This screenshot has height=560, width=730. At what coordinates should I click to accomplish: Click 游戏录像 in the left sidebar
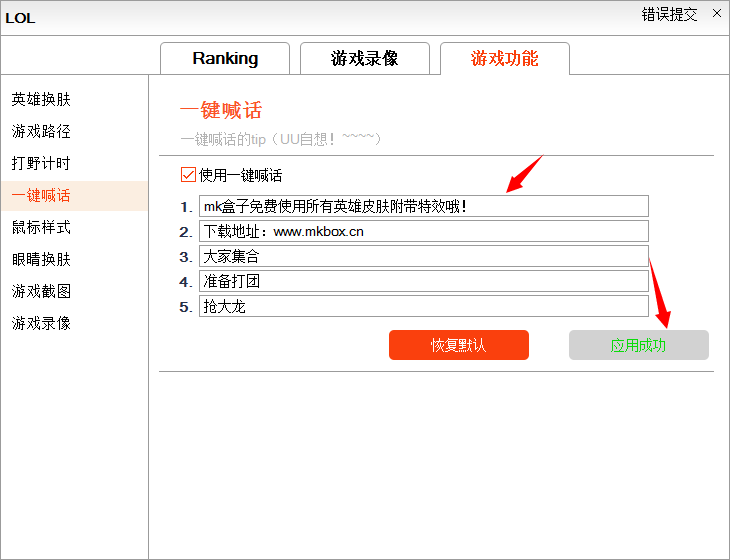click(x=41, y=324)
